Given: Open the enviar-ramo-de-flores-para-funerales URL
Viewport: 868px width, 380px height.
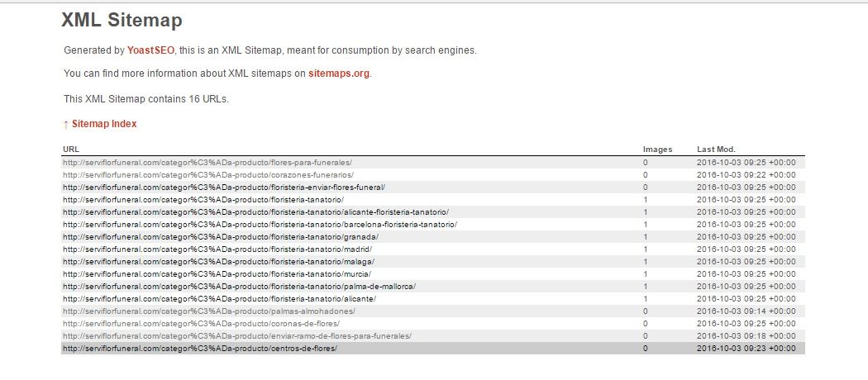Looking at the screenshot, I should 237,336.
